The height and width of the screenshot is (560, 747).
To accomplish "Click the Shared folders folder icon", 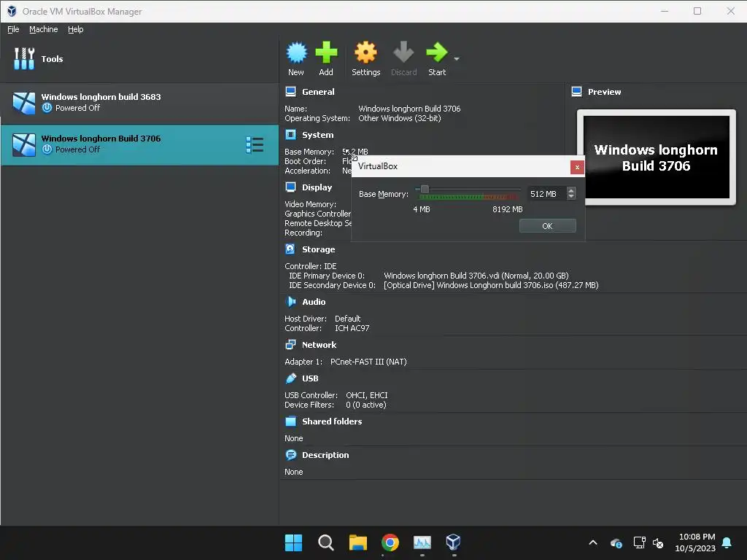I will click(x=290, y=421).
